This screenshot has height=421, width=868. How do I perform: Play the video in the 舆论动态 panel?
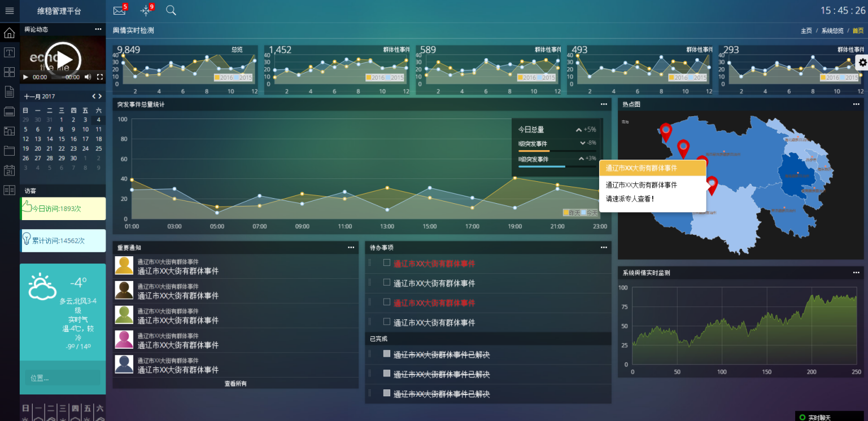63,59
